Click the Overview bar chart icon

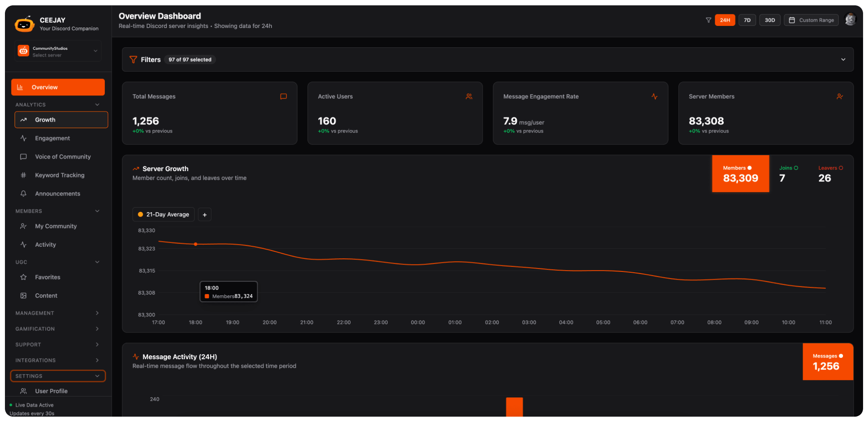(20, 87)
